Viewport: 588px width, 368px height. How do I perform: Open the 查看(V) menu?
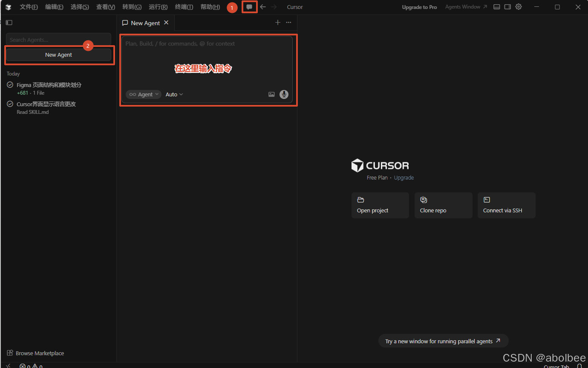105,7
